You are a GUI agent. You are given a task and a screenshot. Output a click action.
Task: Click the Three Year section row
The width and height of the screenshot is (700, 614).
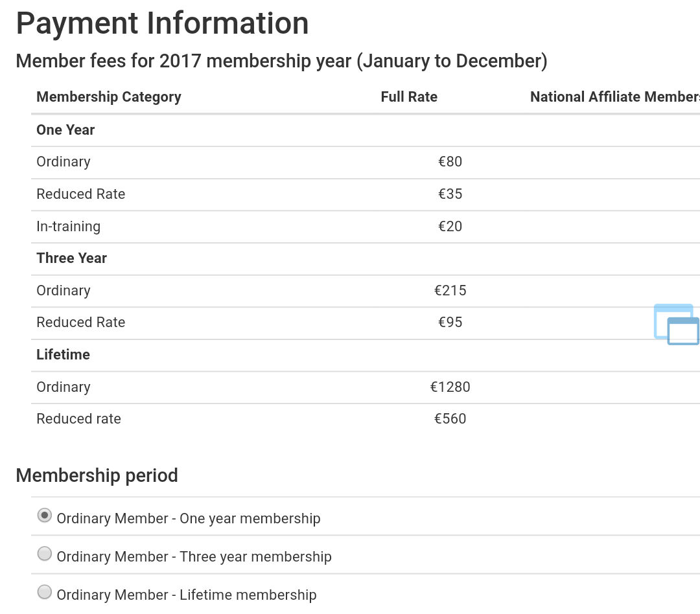coord(366,258)
